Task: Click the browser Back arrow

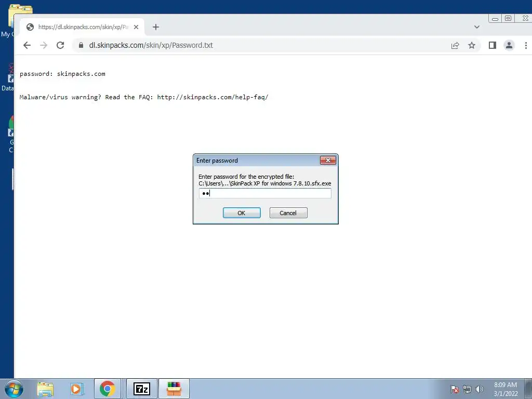Action: click(27, 45)
